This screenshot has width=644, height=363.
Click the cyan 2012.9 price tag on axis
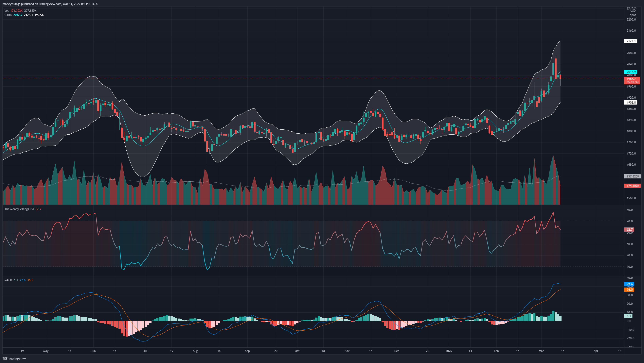pyautogui.click(x=631, y=72)
